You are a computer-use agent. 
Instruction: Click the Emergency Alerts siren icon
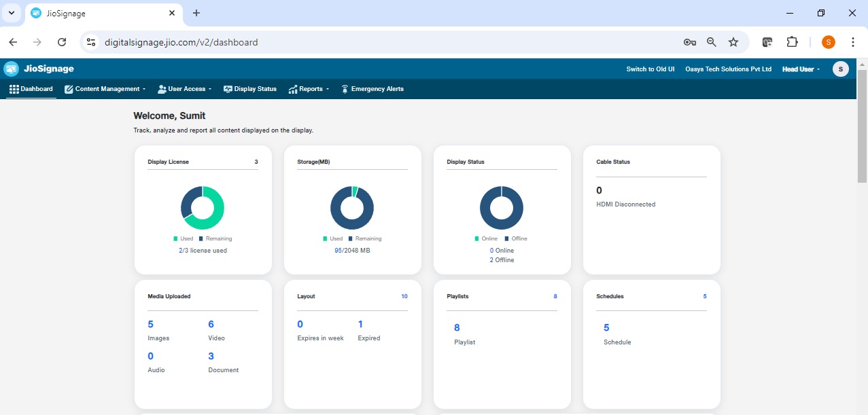coord(345,89)
